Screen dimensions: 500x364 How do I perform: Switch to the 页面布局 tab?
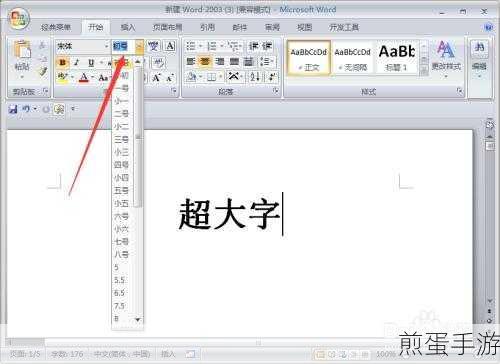pyautogui.click(x=167, y=27)
